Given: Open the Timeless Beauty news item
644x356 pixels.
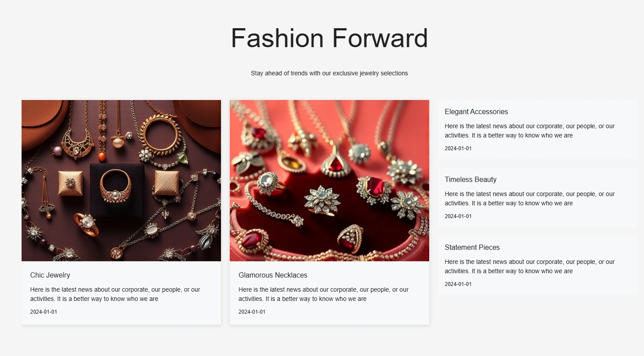Looking at the screenshot, I should click(x=537, y=197).
